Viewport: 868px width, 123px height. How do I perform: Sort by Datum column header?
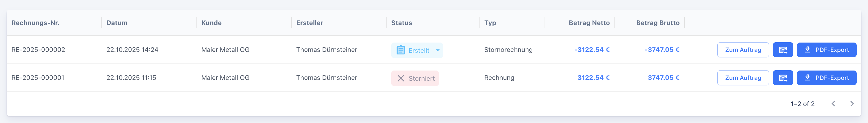[117, 23]
